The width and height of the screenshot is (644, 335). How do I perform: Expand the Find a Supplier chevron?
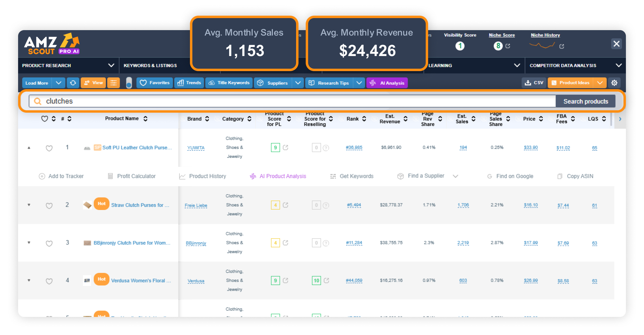click(455, 176)
